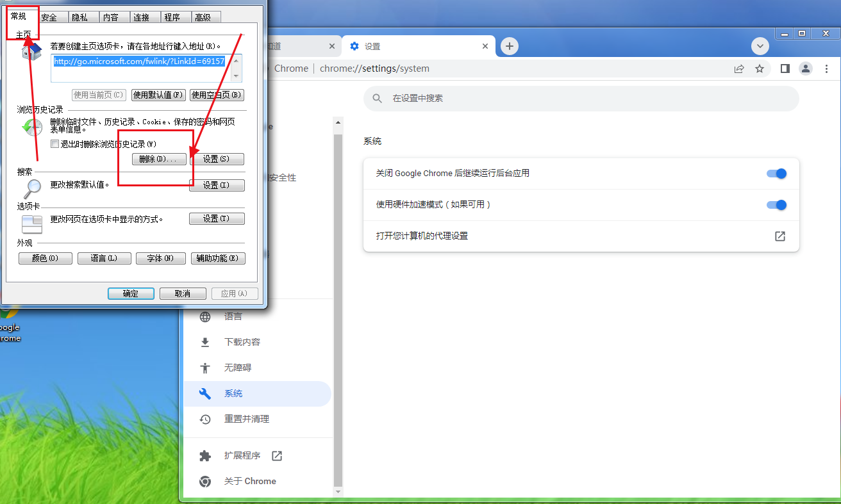Enable 退出时删除浏览历史记录 checkbox
The image size is (841, 504).
(x=55, y=144)
